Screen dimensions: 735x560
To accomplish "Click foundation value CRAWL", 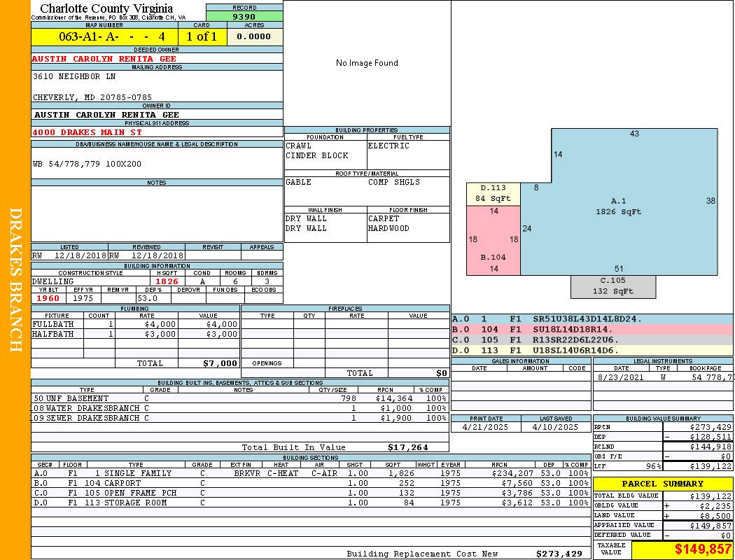I will (x=299, y=146).
